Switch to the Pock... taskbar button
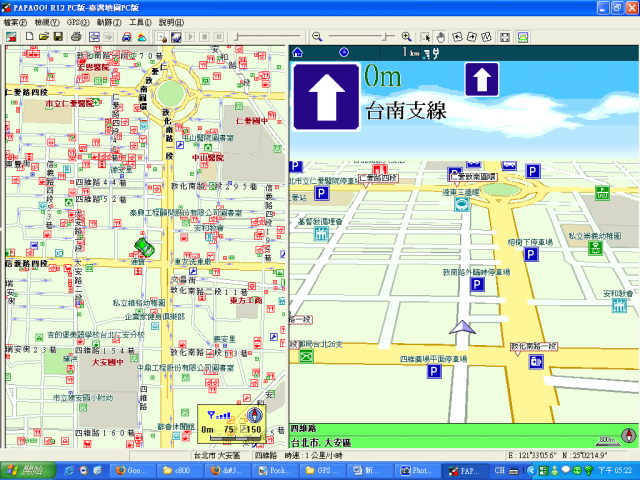The width and height of the screenshot is (640, 480). (x=277, y=471)
